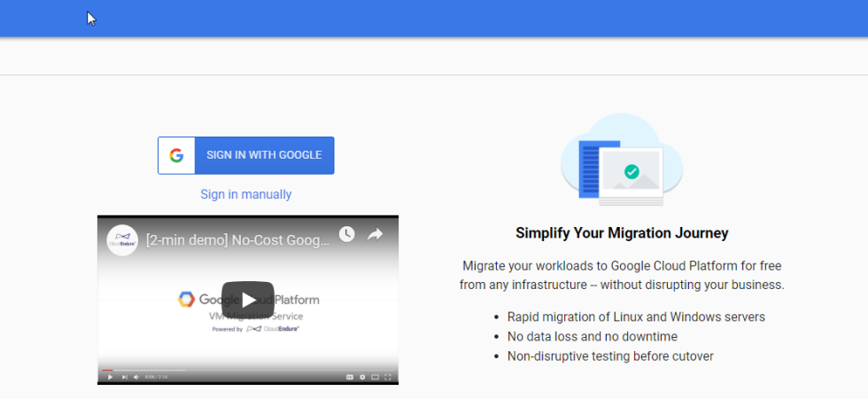Screen dimensions: 868x399
Task: Open the Sign in manually link
Action: click(x=246, y=194)
